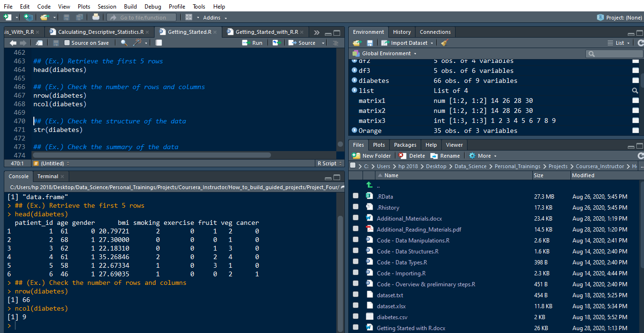Click the clear workspace broom icon
The width and height of the screenshot is (644, 333).
click(445, 43)
